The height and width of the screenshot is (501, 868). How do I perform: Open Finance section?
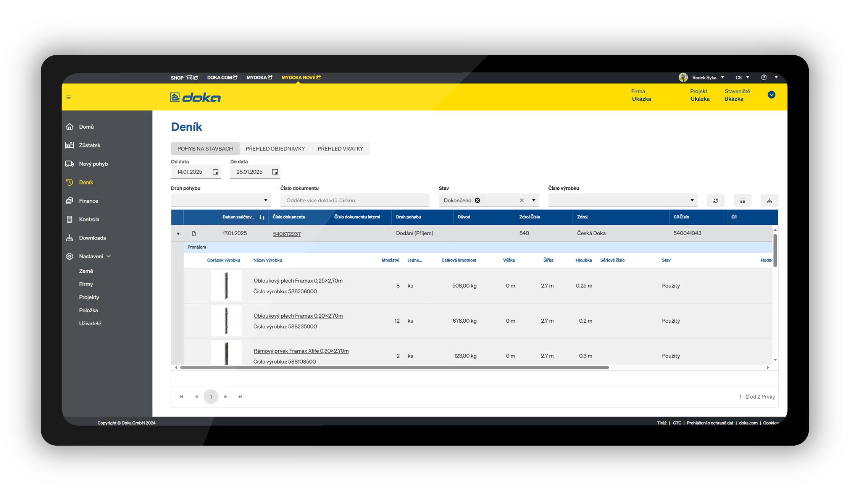pyautogui.click(x=88, y=201)
